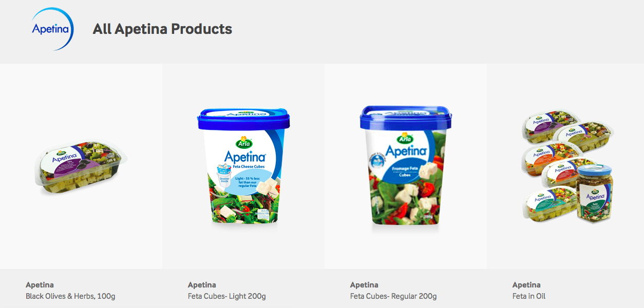Open the Feta Cubes Light tub product image

[x=243, y=166]
